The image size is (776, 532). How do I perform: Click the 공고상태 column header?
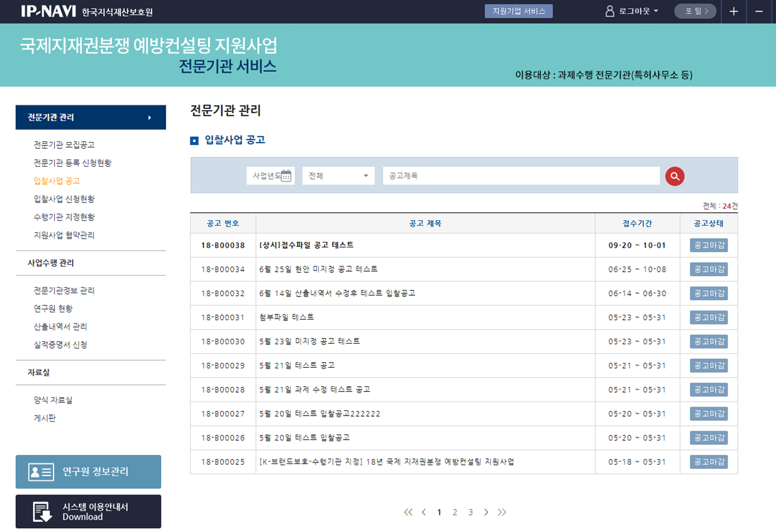(x=709, y=223)
